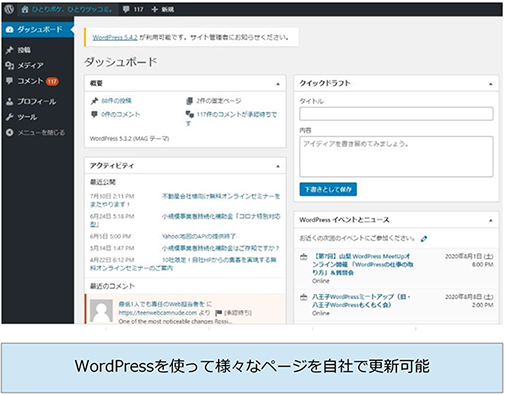Open site home icon in admin bar

point(25,9)
